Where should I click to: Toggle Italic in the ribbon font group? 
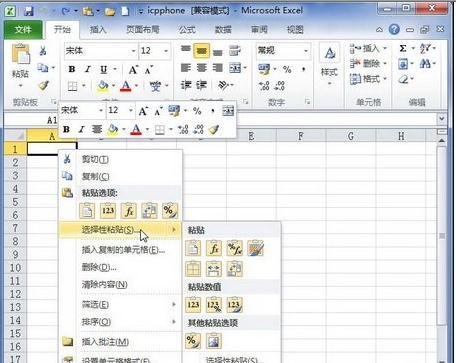coord(88,69)
